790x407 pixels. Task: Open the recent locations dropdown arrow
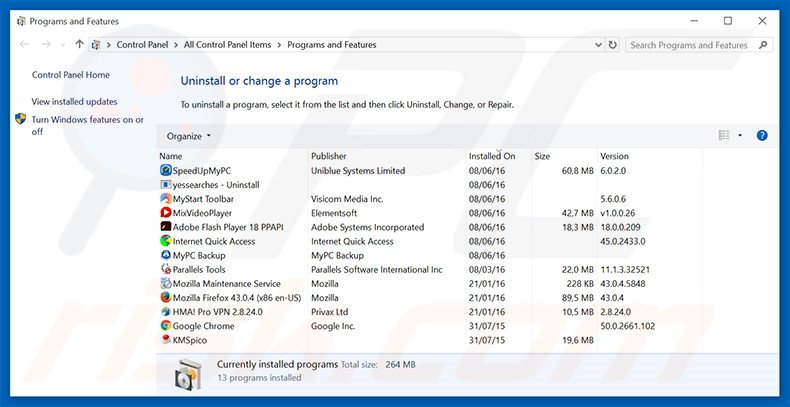pos(63,45)
